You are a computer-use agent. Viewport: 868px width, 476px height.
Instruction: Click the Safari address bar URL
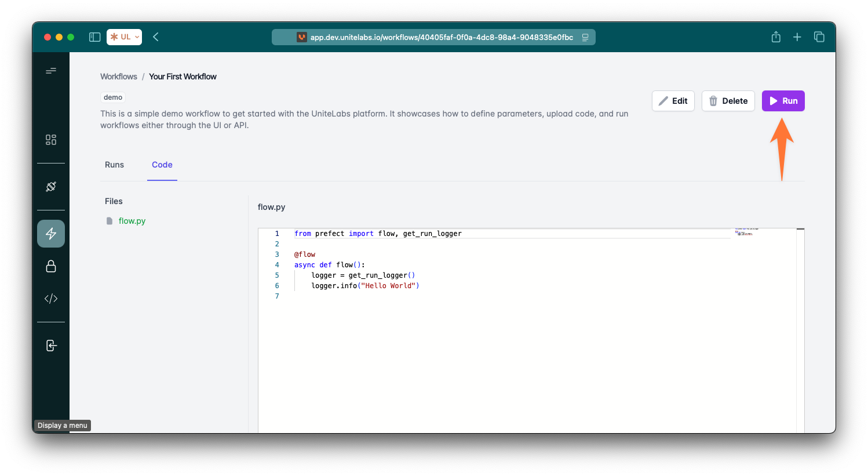coord(442,37)
